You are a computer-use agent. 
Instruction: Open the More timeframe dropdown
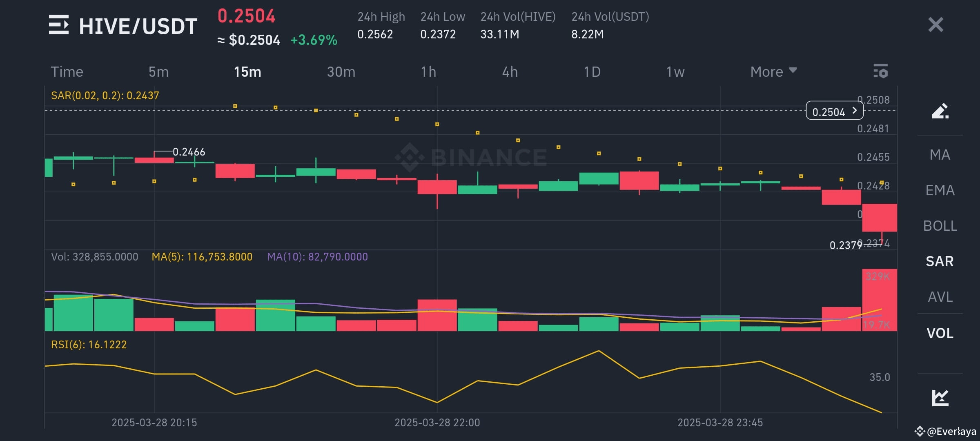(773, 71)
